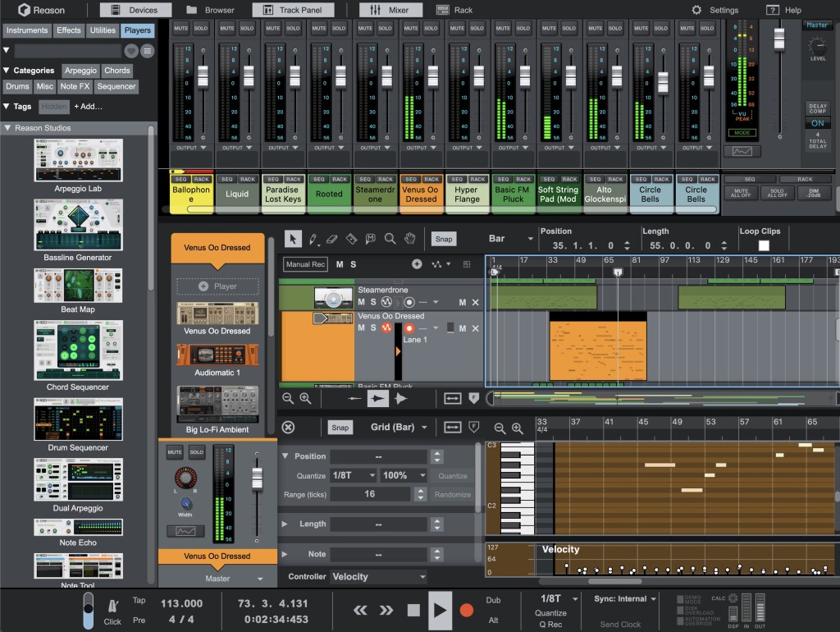Start playback with Play button
Screen dimensions: 840x632
tap(440, 610)
